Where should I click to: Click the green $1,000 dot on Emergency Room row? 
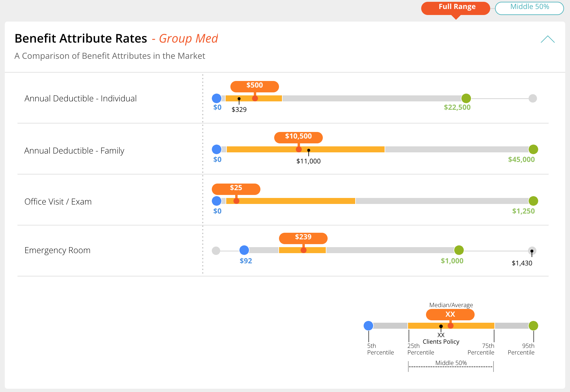pyautogui.click(x=459, y=250)
